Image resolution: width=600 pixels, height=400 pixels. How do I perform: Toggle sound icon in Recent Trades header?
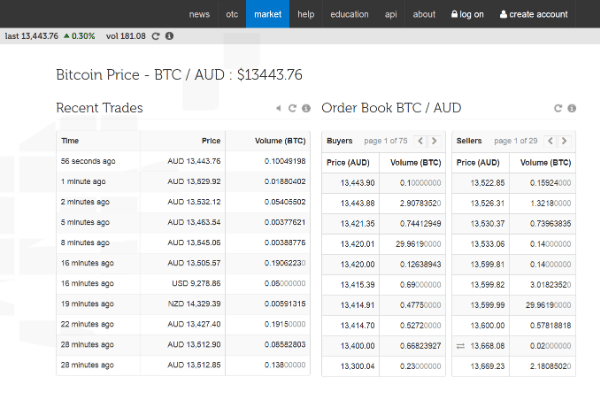[278, 108]
